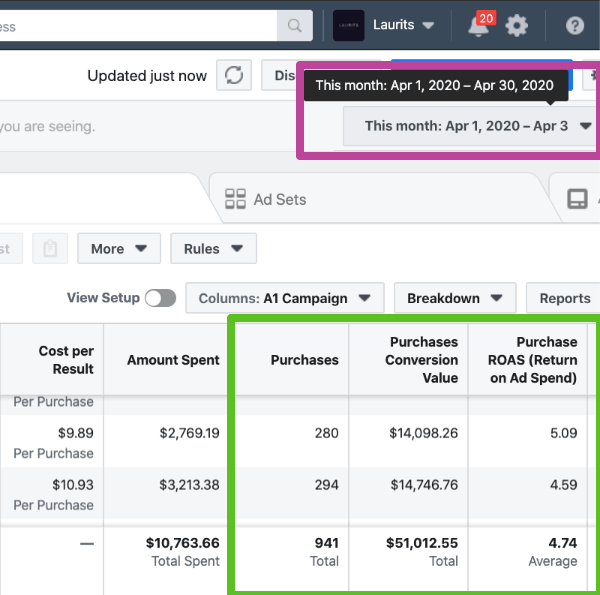Click the help question mark icon
The width and height of the screenshot is (600, 595).
(x=575, y=26)
